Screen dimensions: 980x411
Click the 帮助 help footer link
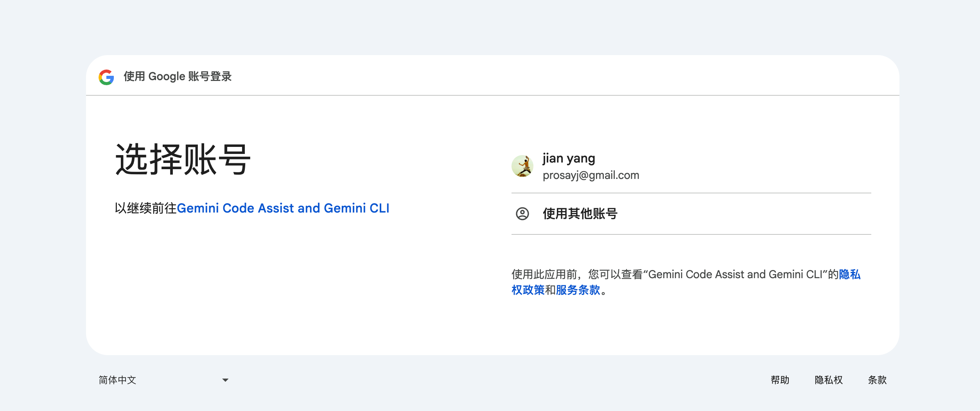780,380
